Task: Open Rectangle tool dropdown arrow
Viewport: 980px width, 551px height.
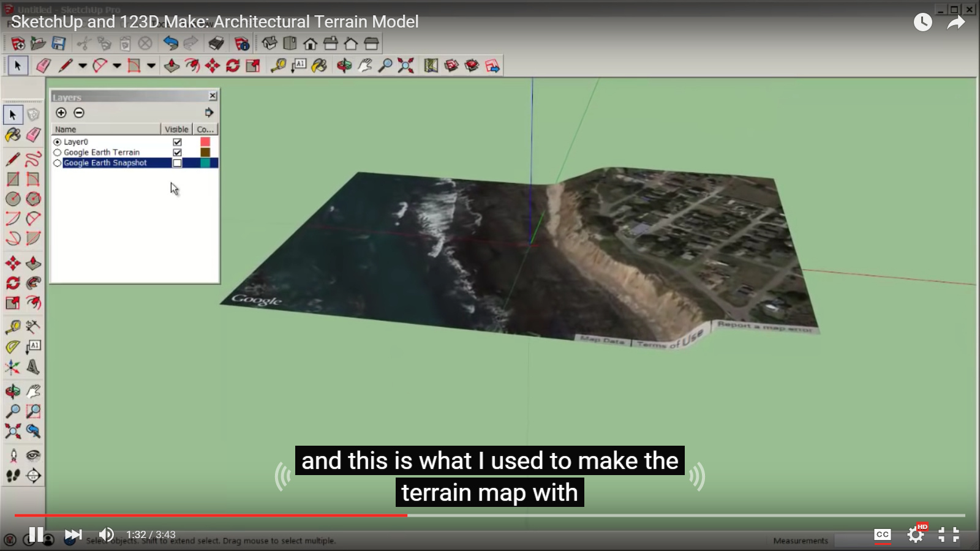Action: point(151,66)
